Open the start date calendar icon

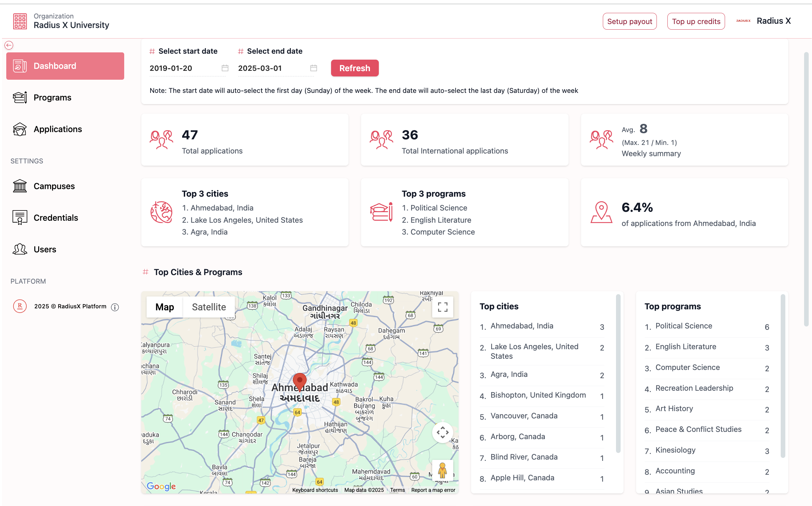coord(225,68)
